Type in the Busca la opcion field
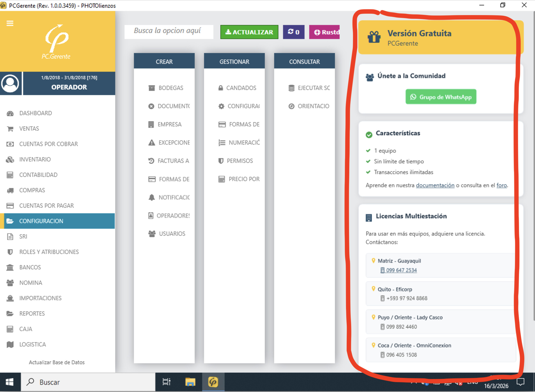Screen dimensions: 535x392 [x=169, y=31]
